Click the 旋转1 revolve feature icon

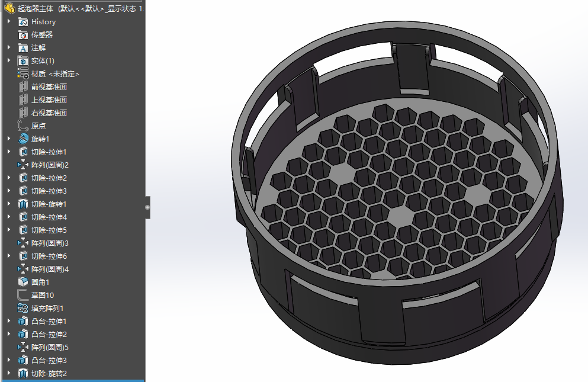(x=23, y=139)
